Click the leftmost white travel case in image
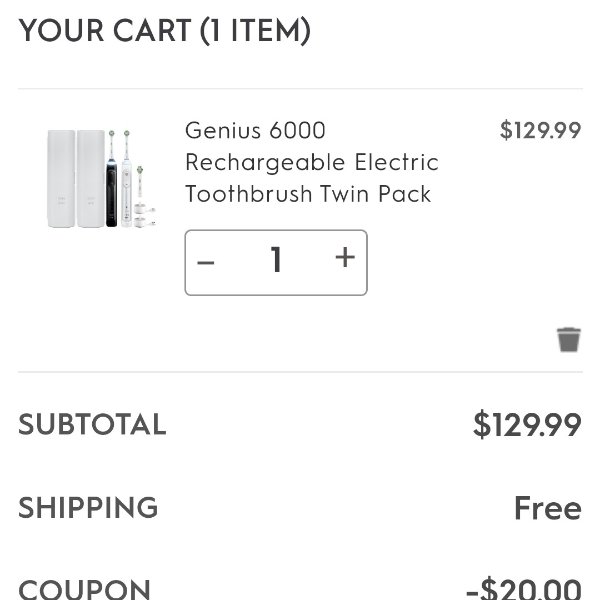This screenshot has width=600, height=600. point(61,179)
